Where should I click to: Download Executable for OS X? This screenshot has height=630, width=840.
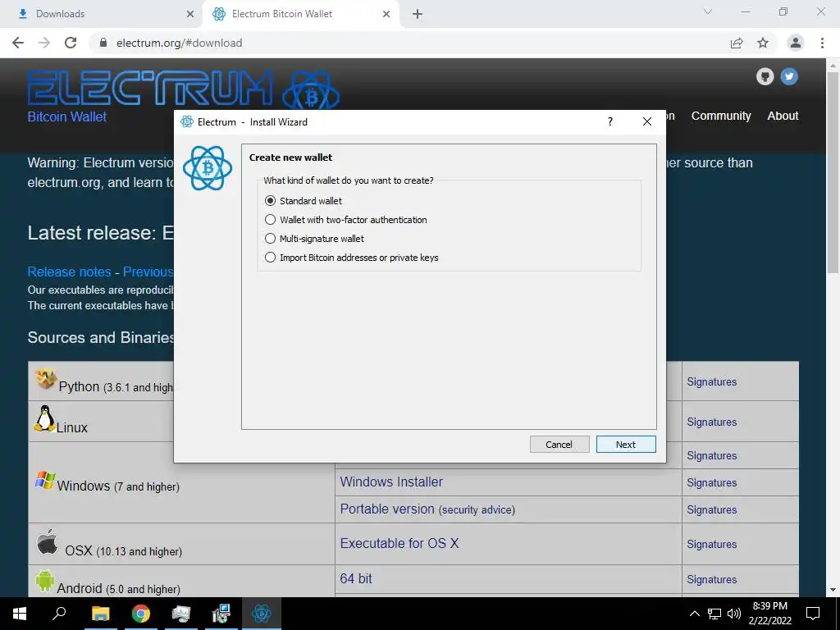pyautogui.click(x=399, y=543)
